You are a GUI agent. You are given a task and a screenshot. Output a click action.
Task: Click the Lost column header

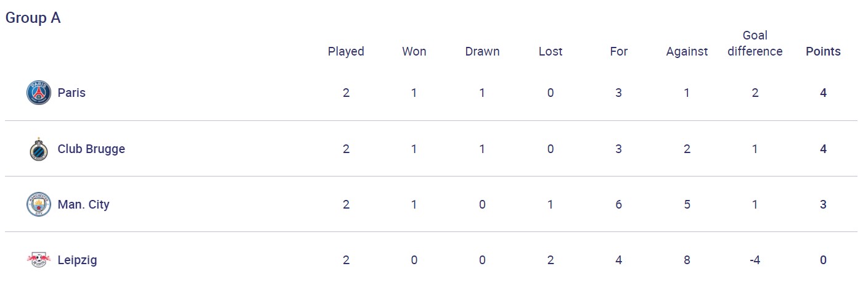551,52
